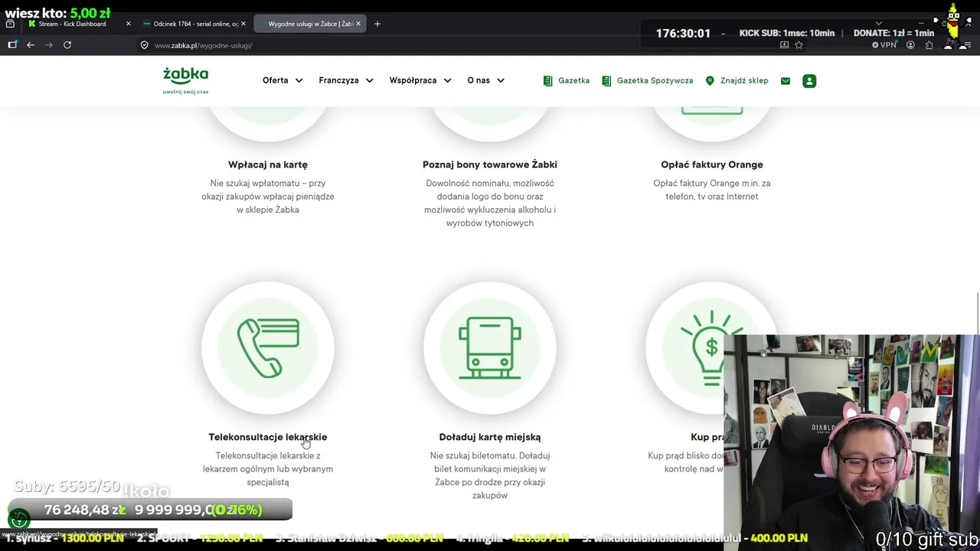Click the Doładuj kartę miejską description text
Viewport: 980px width, 551px height.
tap(490, 475)
